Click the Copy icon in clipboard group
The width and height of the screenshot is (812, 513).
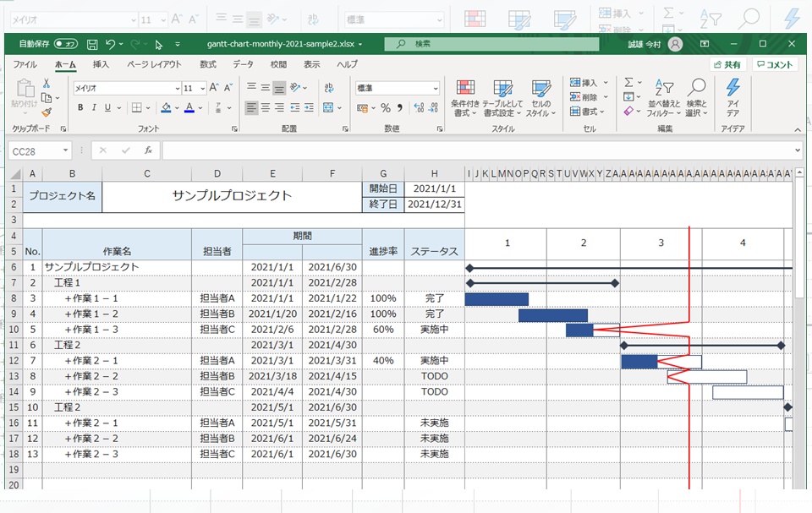pyautogui.click(x=46, y=97)
